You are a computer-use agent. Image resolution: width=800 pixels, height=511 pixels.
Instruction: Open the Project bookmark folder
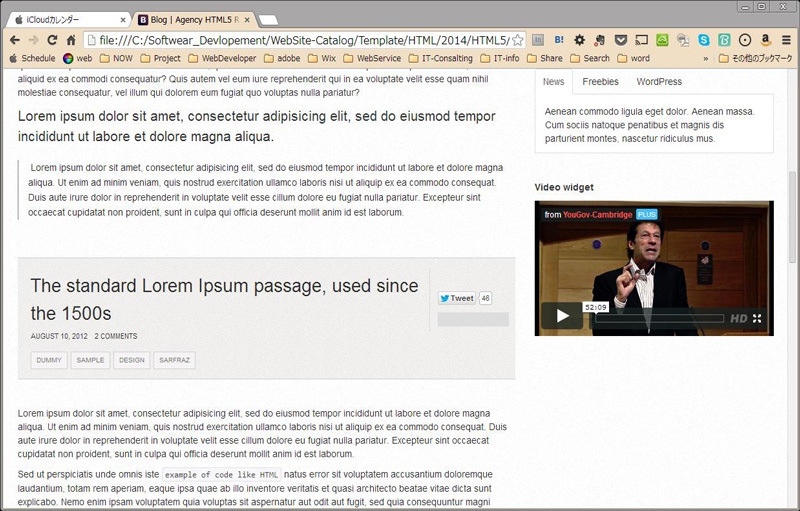point(160,58)
